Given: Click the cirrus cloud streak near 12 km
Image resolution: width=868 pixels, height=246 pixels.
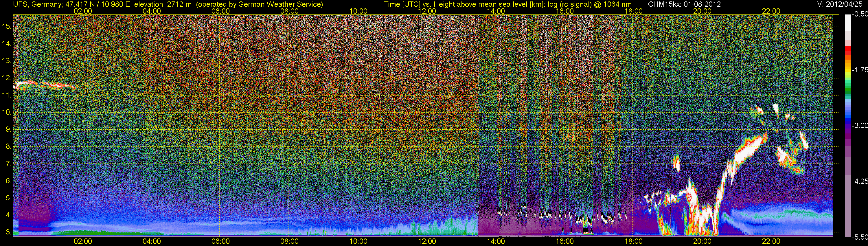Looking at the screenshot, I should (49, 85).
